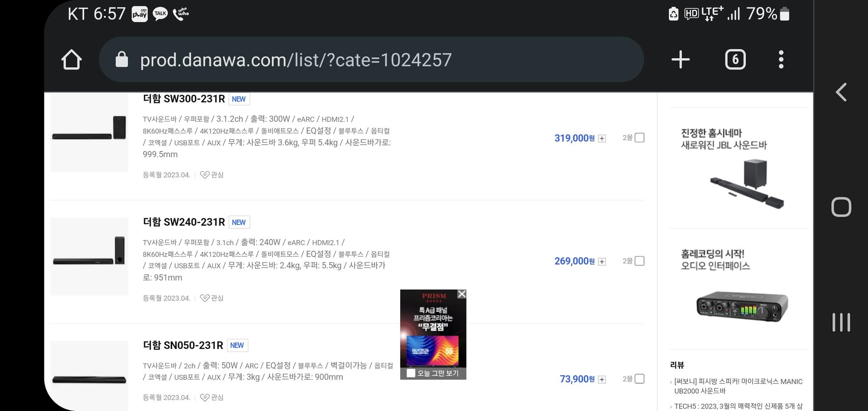The width and height of the screenshot is (868, 411).
Task: Open the 319,000원 price link
Action: point(574,138)
